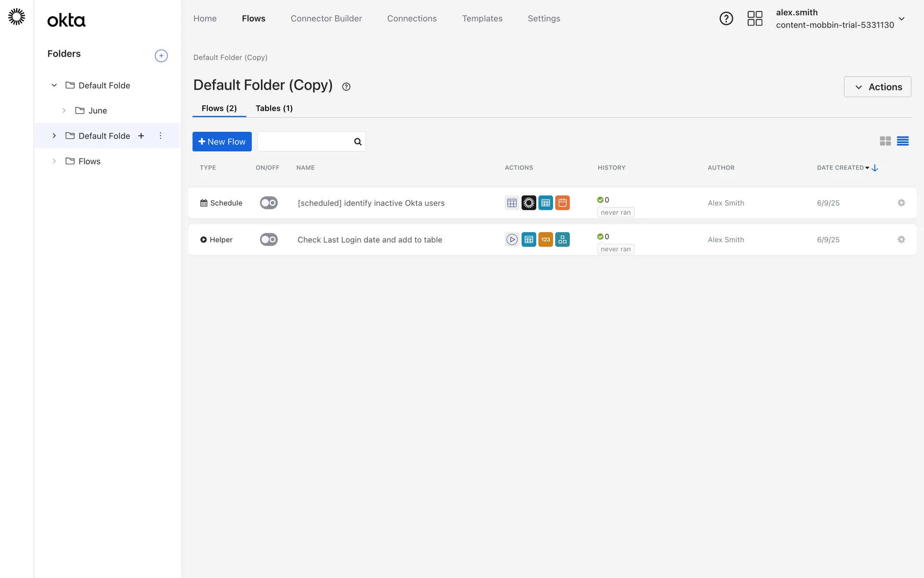
Task: Switch to grid card view
Action: (885, 141)
